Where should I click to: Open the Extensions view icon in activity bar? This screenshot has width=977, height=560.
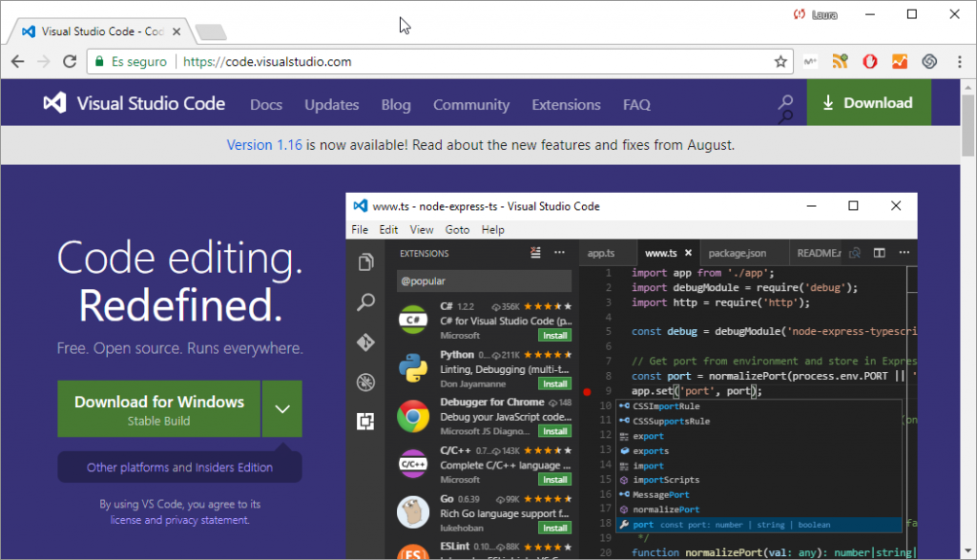click(365, 422)
